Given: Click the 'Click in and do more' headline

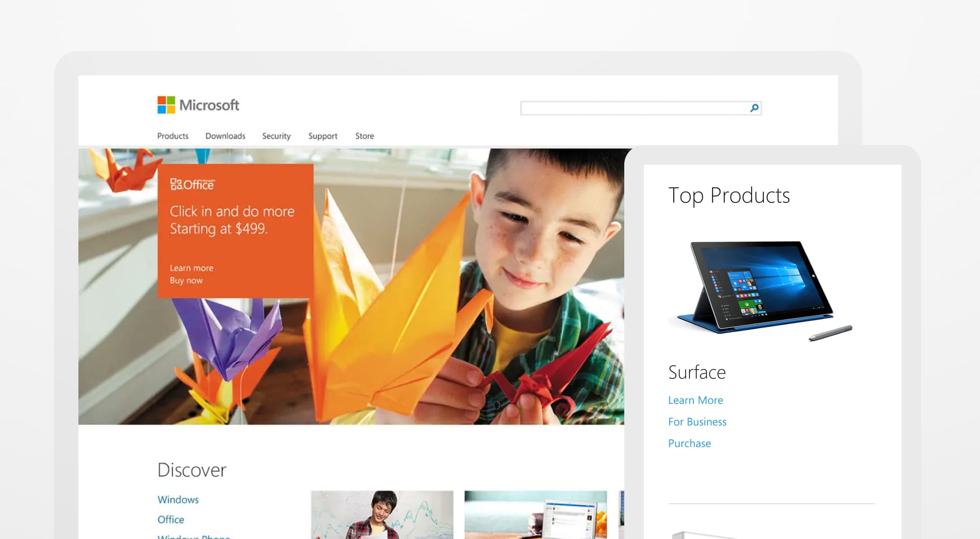Looking at the screenshot, I should (x=232, y=211).
